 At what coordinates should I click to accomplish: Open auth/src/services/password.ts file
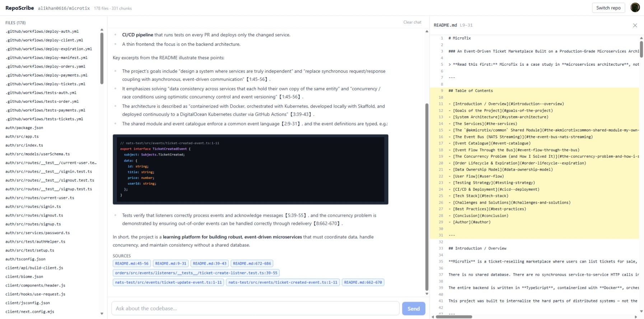[37, 233]
